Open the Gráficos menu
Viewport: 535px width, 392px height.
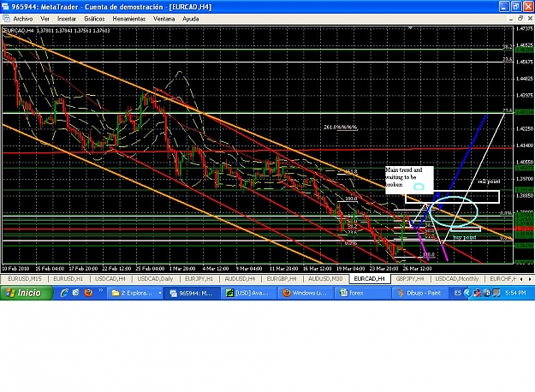pos(94,19)
